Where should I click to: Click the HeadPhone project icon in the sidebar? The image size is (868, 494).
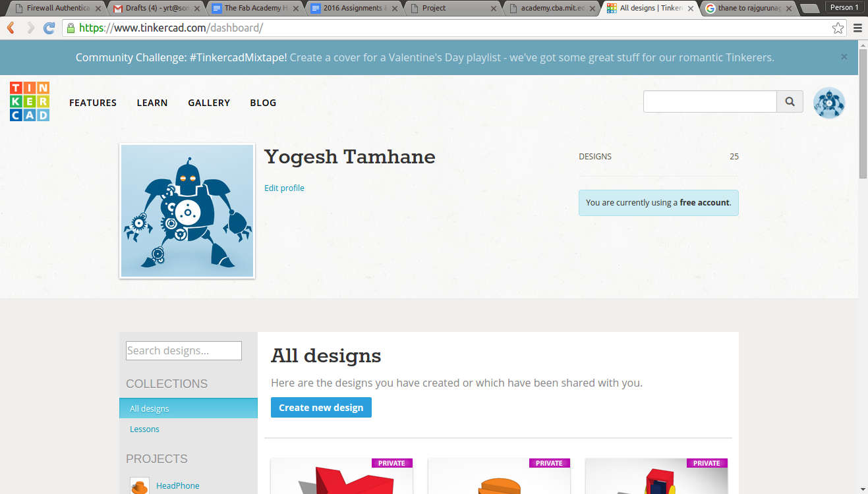[139, 485]
